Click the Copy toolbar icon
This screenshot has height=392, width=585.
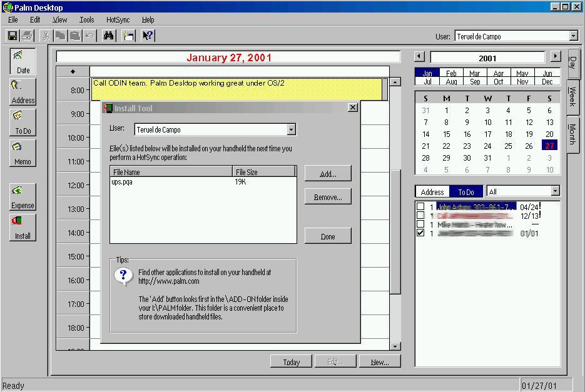pos(60,36)
